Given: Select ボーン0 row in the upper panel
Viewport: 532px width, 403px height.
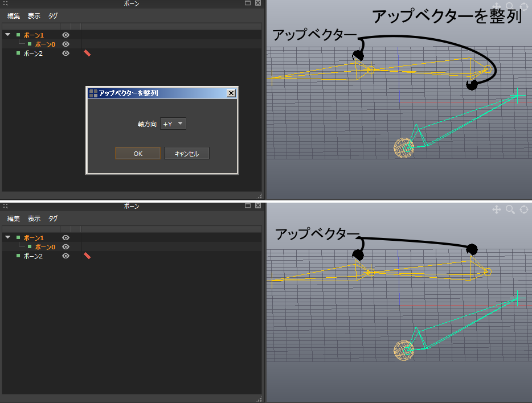Looking at the screenshot, I should tap(132, 44).
